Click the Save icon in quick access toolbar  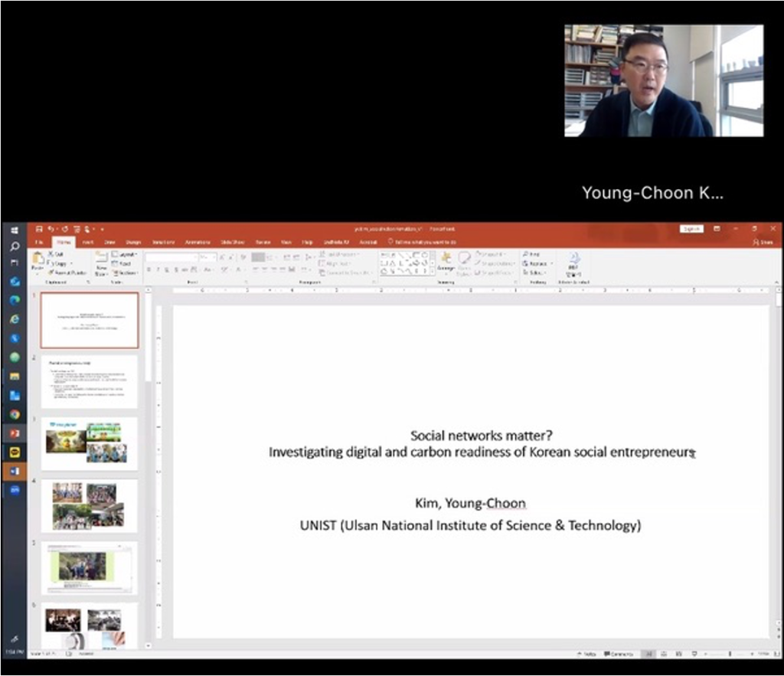(x=39, y=229)
